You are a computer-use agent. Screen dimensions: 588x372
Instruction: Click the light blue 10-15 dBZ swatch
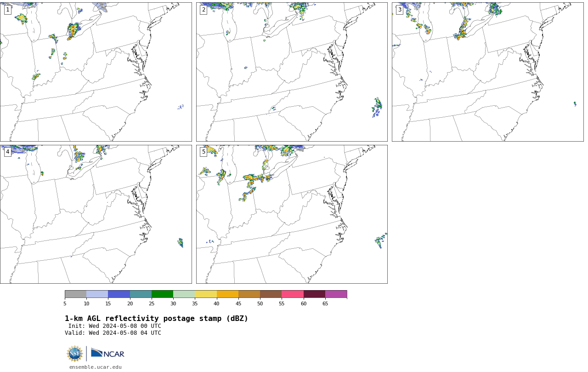97,294
